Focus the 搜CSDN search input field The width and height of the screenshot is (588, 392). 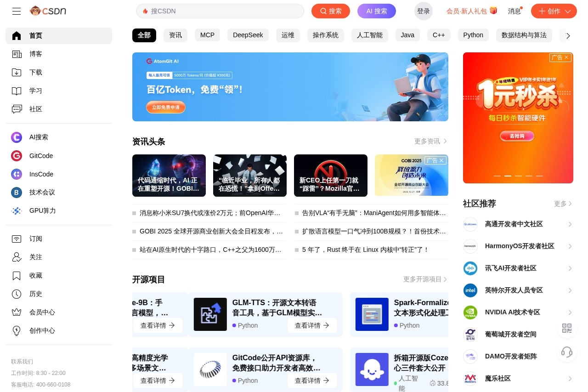[225, 11]
